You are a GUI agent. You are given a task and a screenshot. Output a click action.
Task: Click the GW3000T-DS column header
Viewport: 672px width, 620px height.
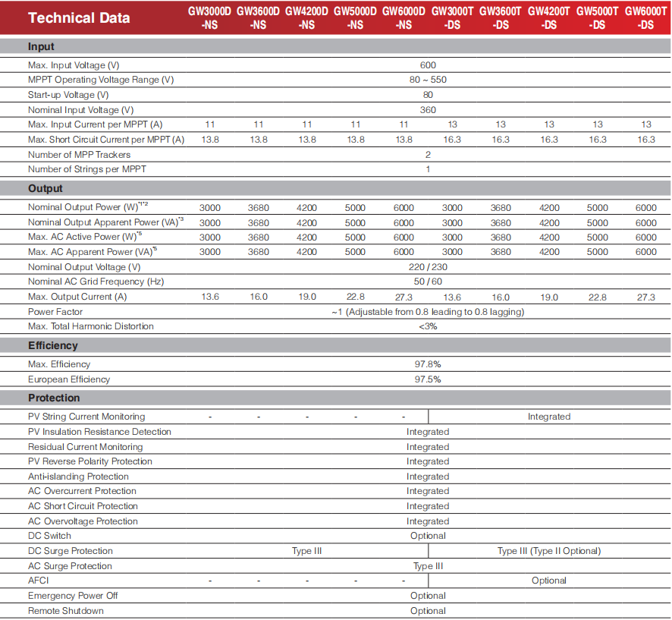pyautogui.click(x=452, y=18)
